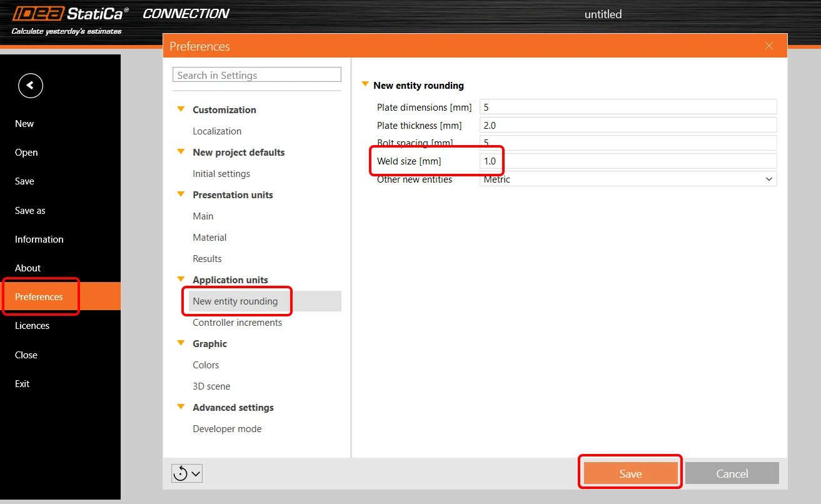This screenshot has height=504, width=821.
Task: Open About in the side menu
Action: (28, 268)
